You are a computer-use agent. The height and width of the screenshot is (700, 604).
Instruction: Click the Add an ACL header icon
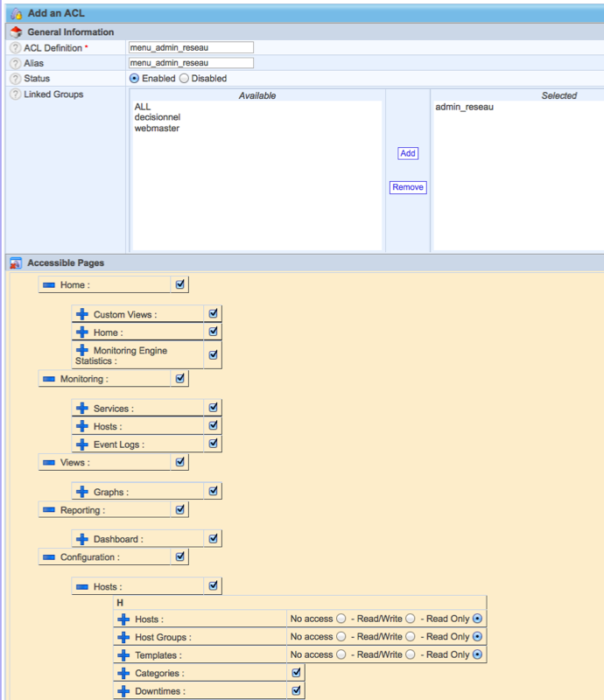[16, 13]
